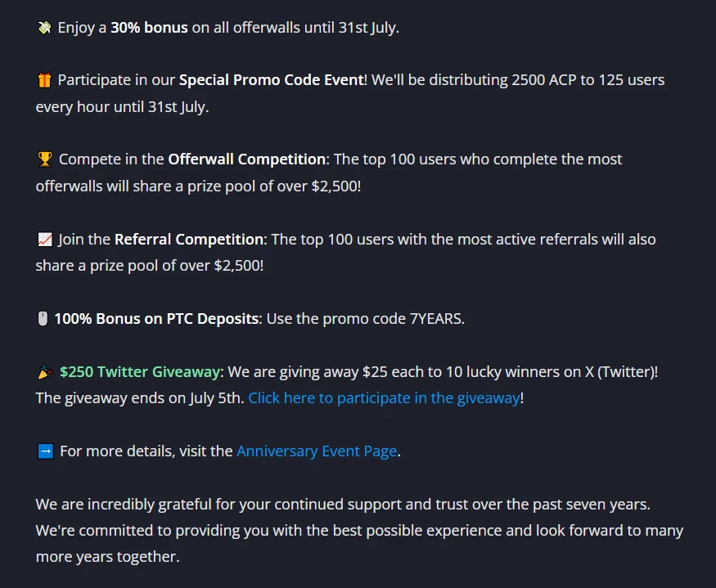This screenshot has width=716, height=588.
Task: Click the gift box emoji icon
Action: click(x=44, y=80)
